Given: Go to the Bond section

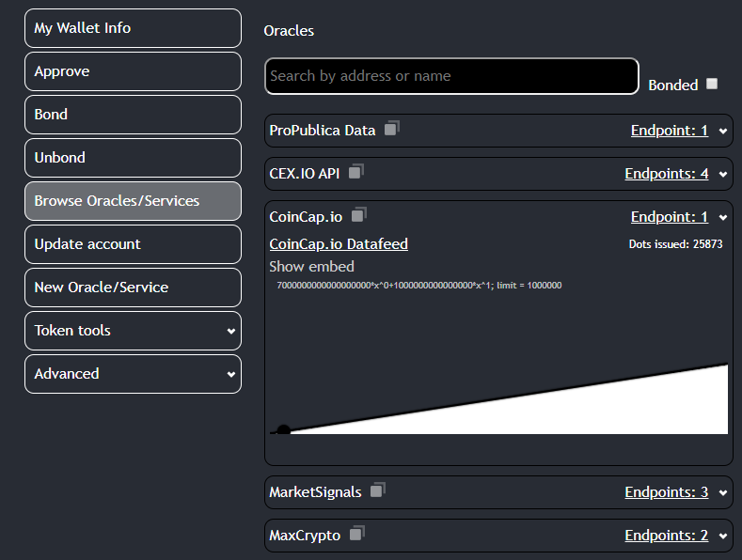Looking at the screenshot, I should [133, 115].
